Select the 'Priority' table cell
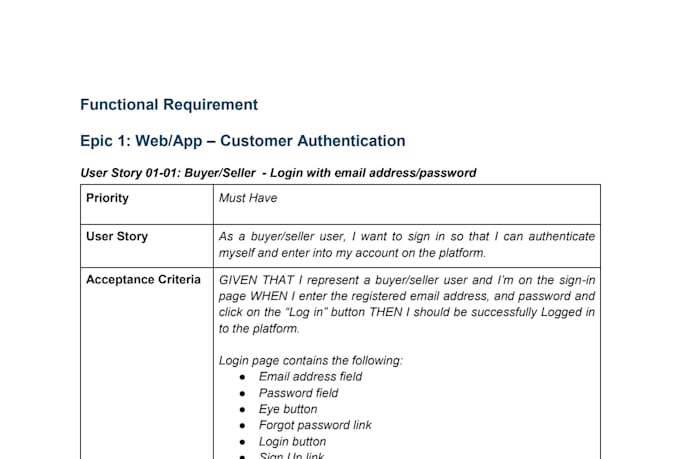The image size is (680, 459). coord(147,204)
